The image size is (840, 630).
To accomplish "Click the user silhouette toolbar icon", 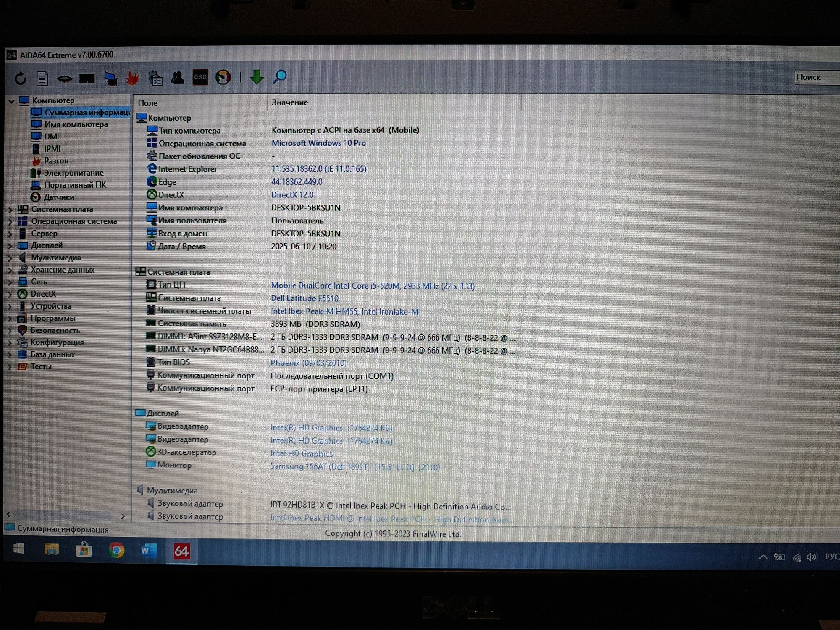I will pos(178,78).
